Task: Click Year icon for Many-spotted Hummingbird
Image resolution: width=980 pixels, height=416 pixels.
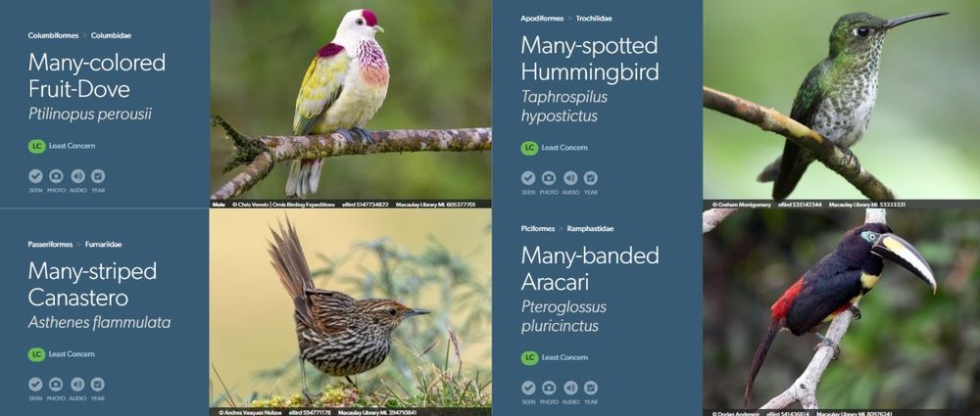Action: (x=591, y=178)
